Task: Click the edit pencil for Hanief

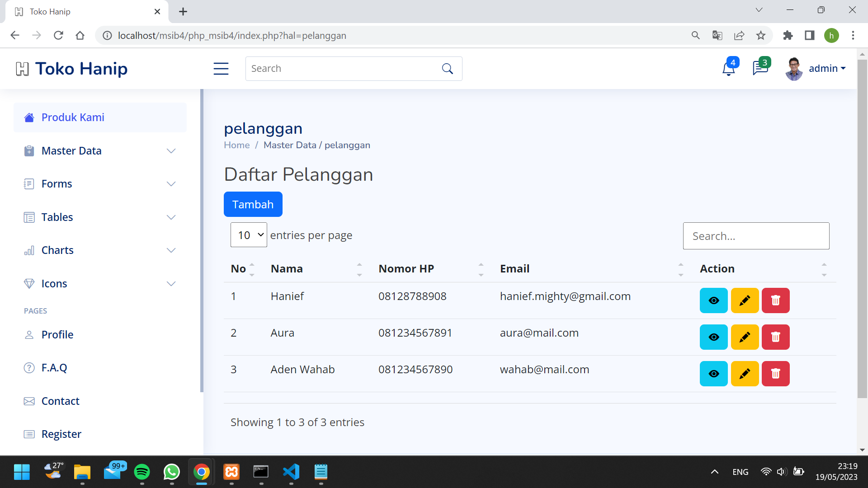Action: tap(745, 300)
